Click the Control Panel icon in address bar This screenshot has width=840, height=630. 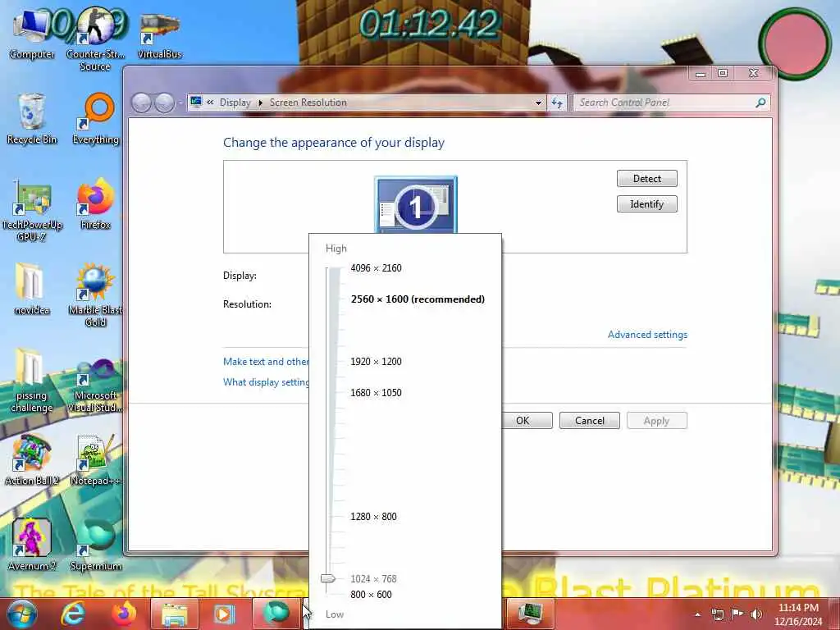[x=196, y=102]
